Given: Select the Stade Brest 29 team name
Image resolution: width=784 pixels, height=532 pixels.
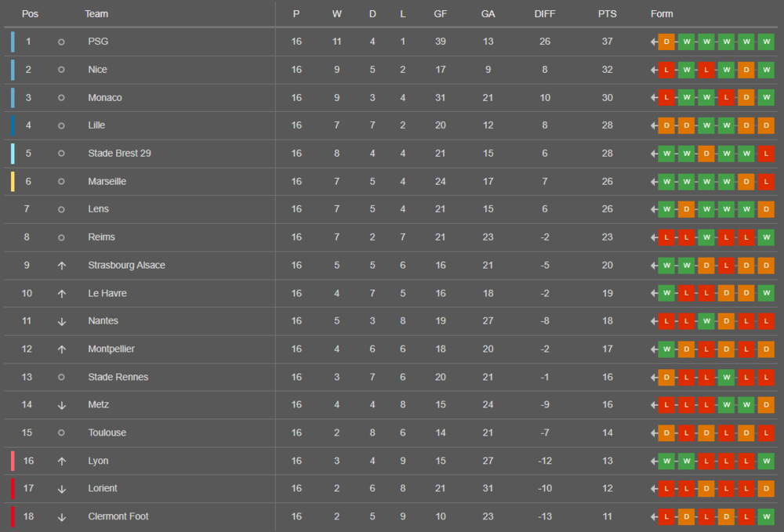Looking at the screenshot, I should pos(119,154).
